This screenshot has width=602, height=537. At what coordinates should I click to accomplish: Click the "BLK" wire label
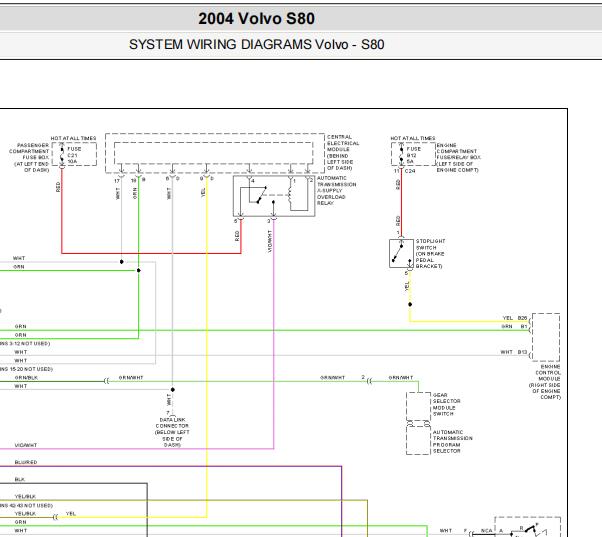20,479
